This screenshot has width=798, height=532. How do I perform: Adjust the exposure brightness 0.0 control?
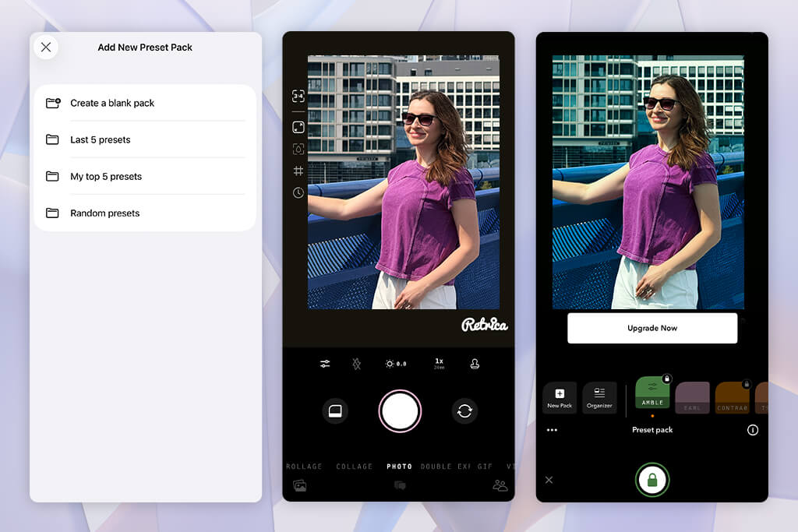pos(396,364)
